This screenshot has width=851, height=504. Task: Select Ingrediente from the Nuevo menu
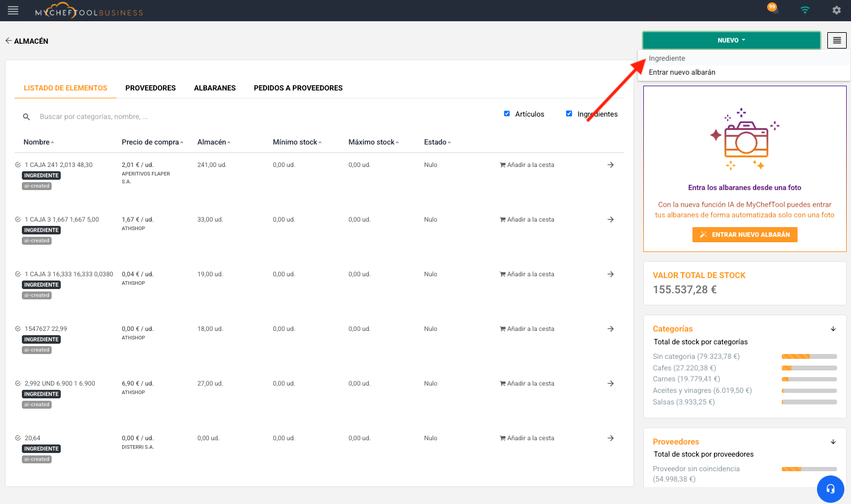(x=667, y=58)
